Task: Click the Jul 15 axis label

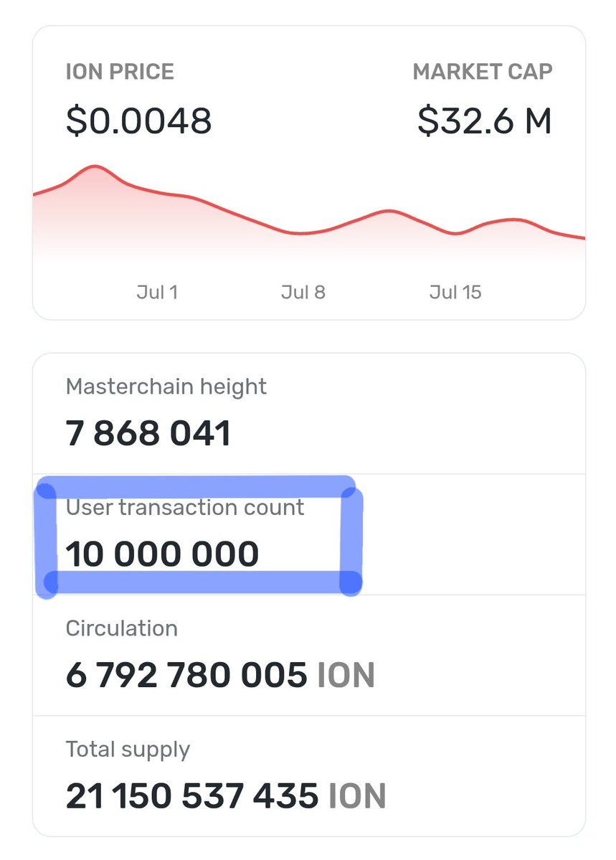Action: pyautogui.click(x=455, y=293)
